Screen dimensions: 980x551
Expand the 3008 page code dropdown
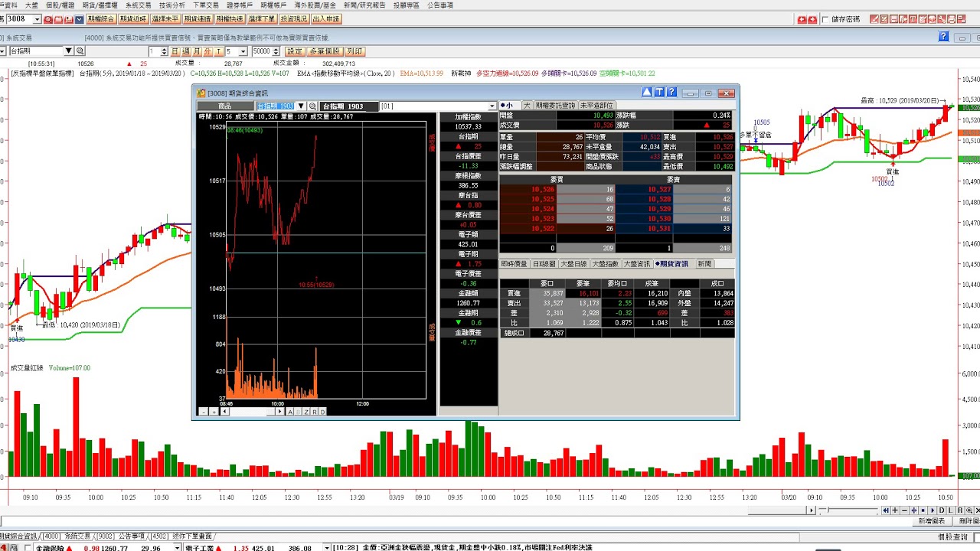coord(37,18)
